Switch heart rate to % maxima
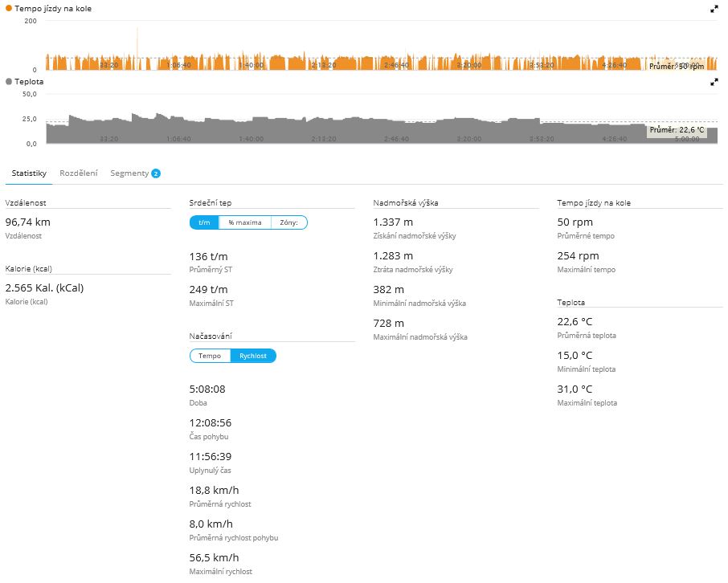 click(x=244, y=222)
